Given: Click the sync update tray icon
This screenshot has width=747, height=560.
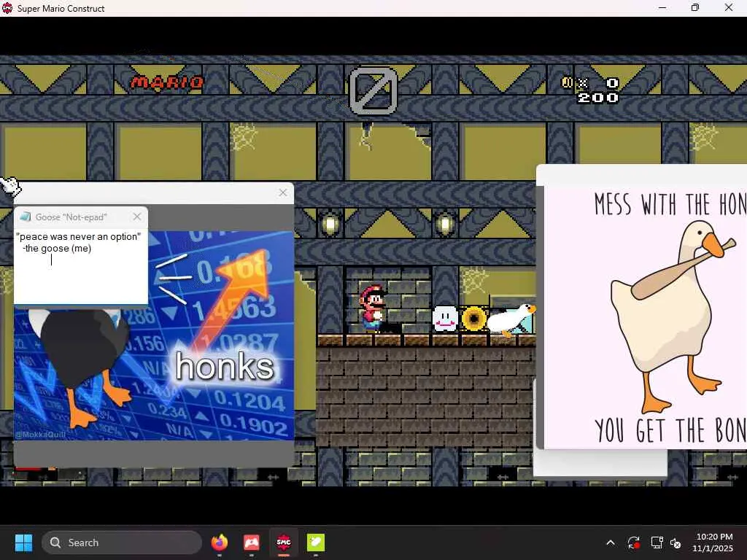Looking at the screenshot, I should (x=634, y=542).
